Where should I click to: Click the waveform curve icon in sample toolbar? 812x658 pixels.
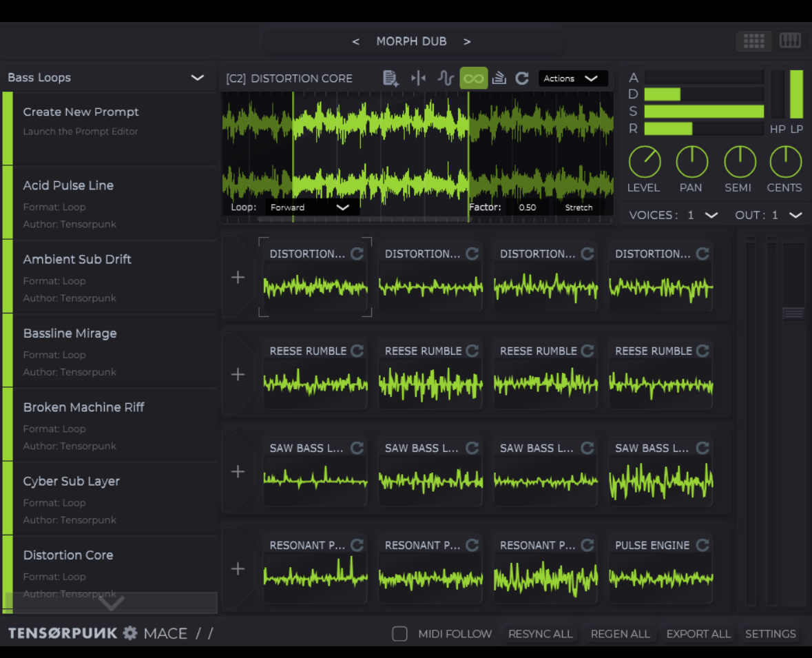pyautogui.click(x=446, y=79)
